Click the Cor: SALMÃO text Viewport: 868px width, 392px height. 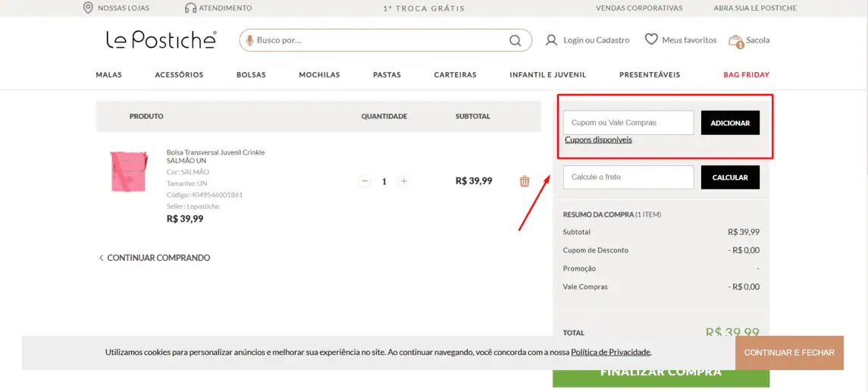(188, 172)
